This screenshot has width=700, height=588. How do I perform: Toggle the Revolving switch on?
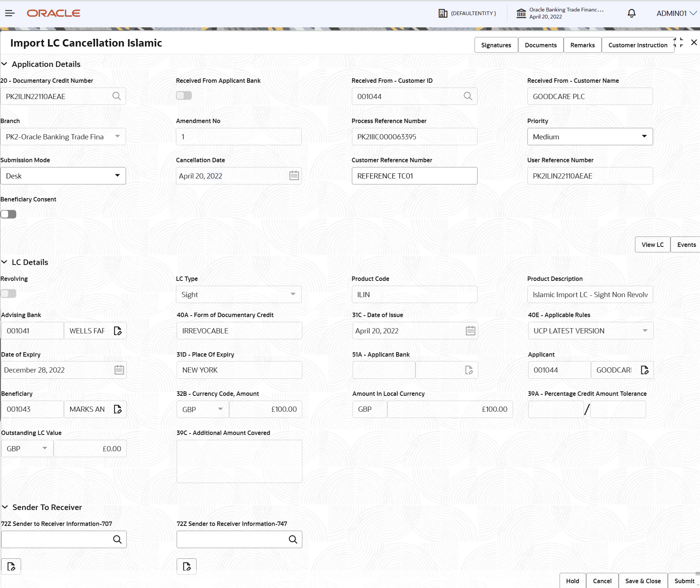[x=9, y=293]
